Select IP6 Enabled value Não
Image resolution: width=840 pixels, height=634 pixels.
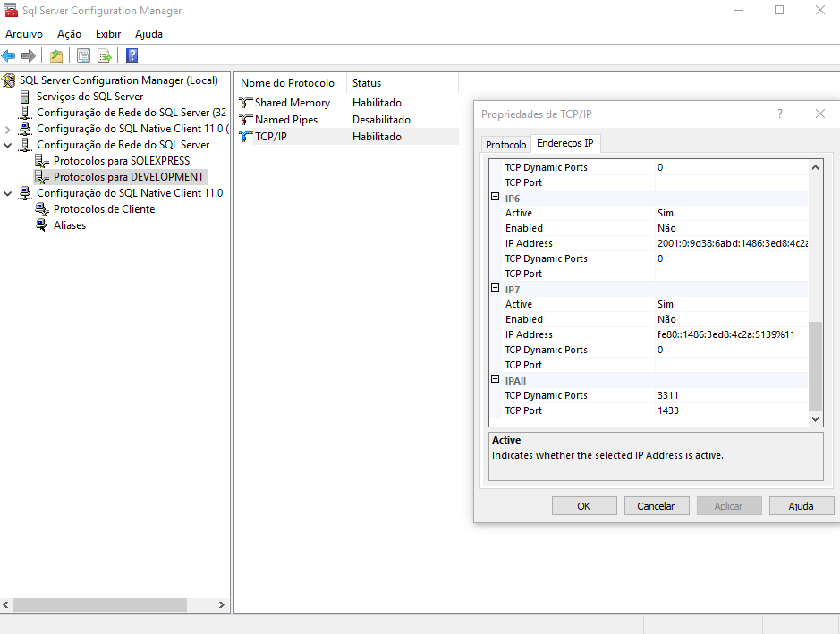[731, 228]
